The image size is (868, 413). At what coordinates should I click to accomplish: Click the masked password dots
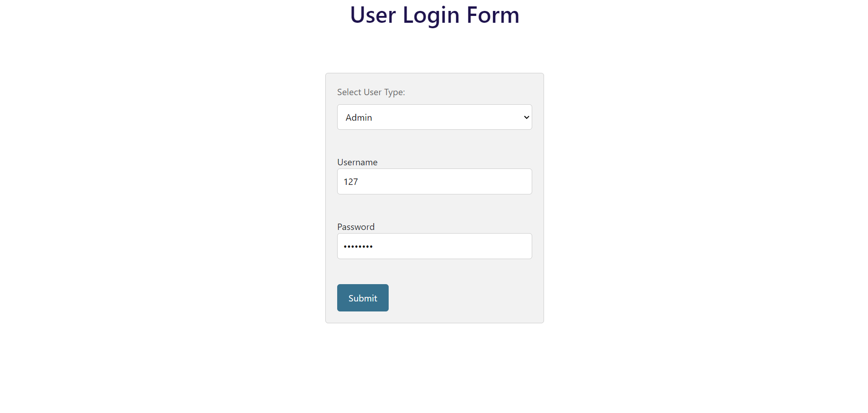pyautogui.click(x=358, y=246)
